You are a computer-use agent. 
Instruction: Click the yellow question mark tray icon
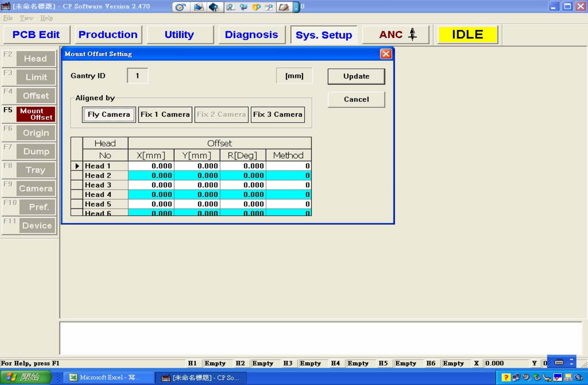point(505,377)
